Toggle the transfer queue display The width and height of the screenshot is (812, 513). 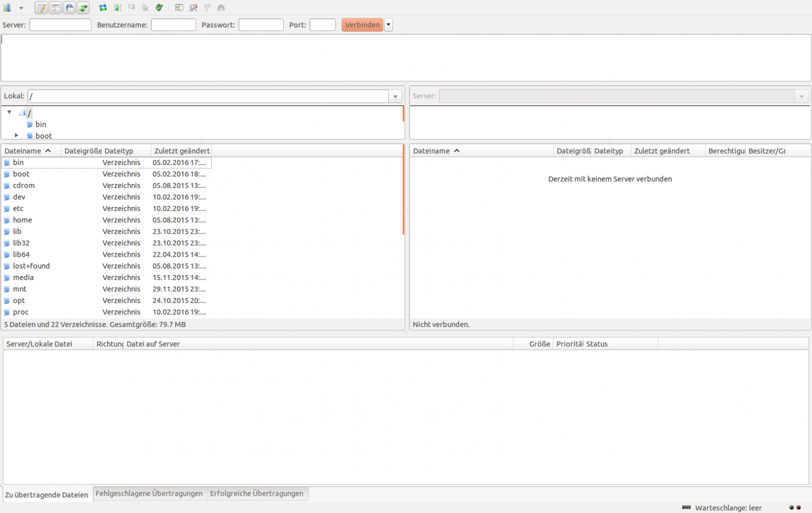coord(83,8)
